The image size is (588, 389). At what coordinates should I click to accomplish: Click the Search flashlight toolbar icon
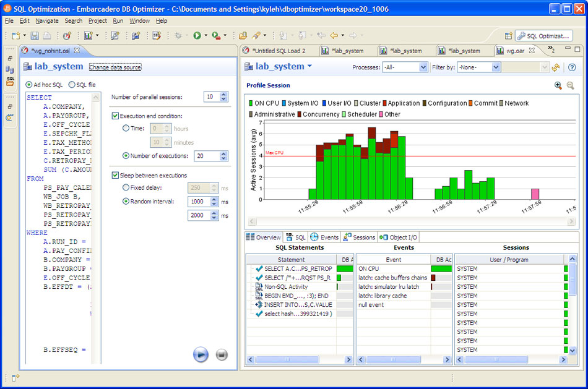[256, 36]
